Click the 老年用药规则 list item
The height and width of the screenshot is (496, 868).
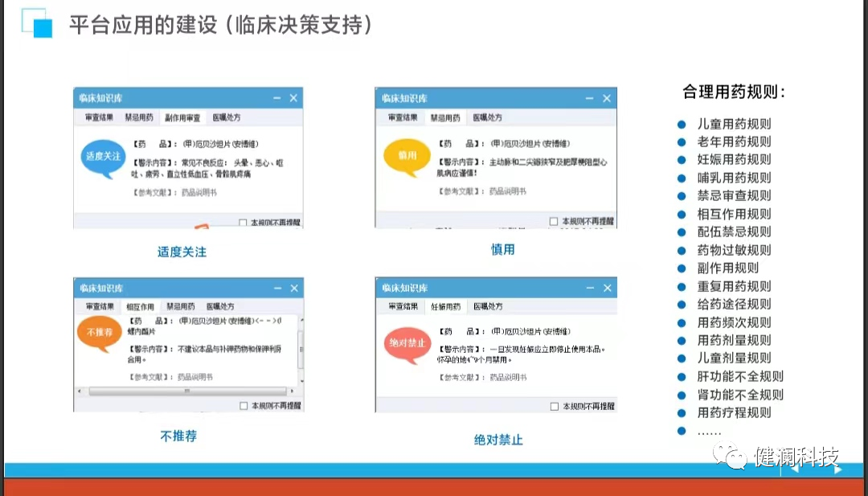point(734,141)
